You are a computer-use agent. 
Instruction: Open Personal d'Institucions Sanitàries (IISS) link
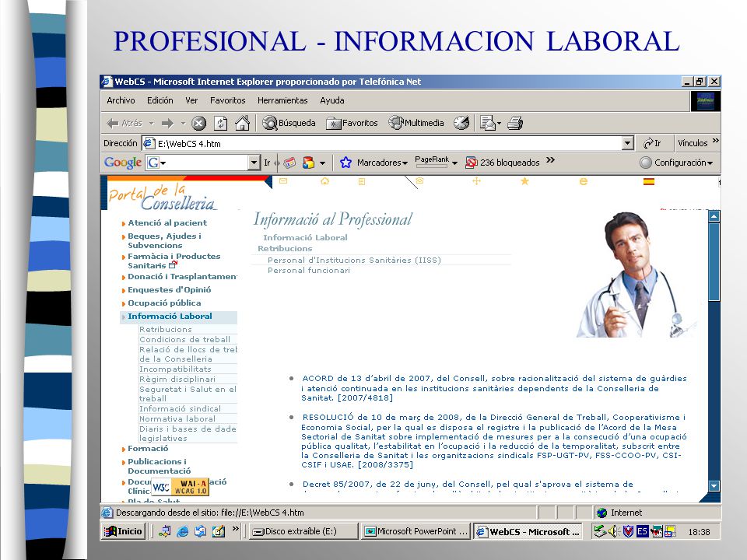click(354, 260)
